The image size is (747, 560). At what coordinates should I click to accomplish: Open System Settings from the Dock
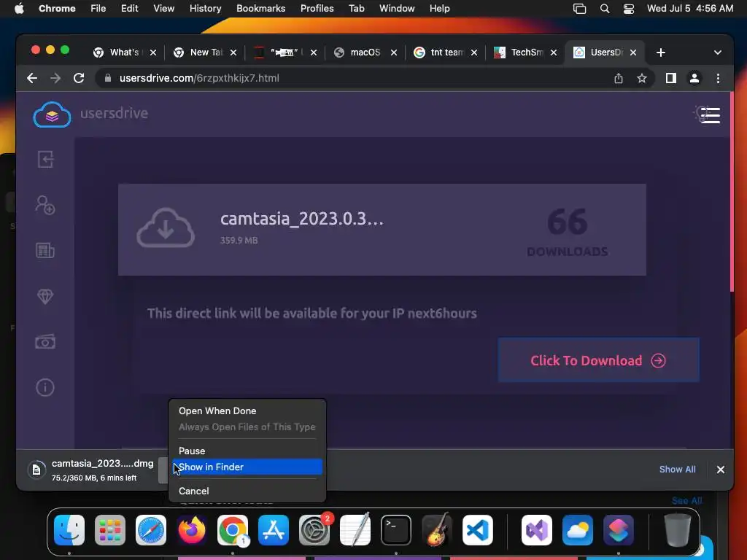tap(314, 529)
